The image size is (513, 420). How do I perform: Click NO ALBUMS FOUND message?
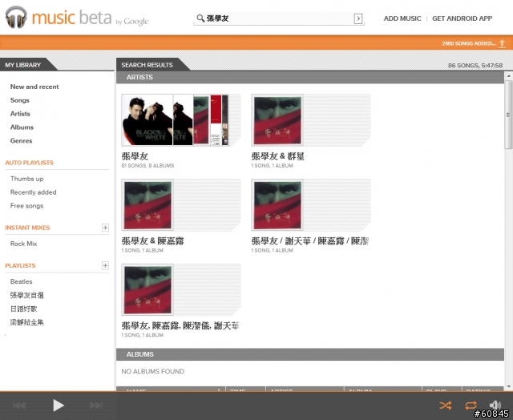(x=153, y=371)
